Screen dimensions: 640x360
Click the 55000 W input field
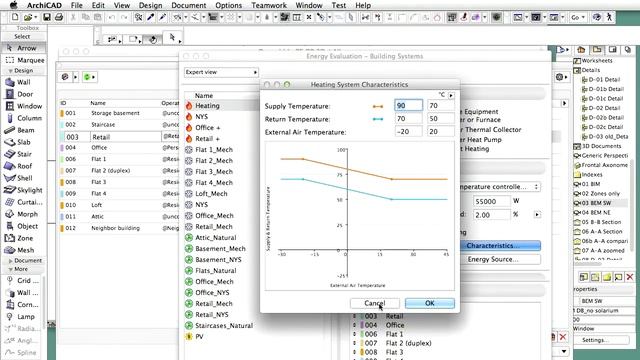click(x=491, y=201)
